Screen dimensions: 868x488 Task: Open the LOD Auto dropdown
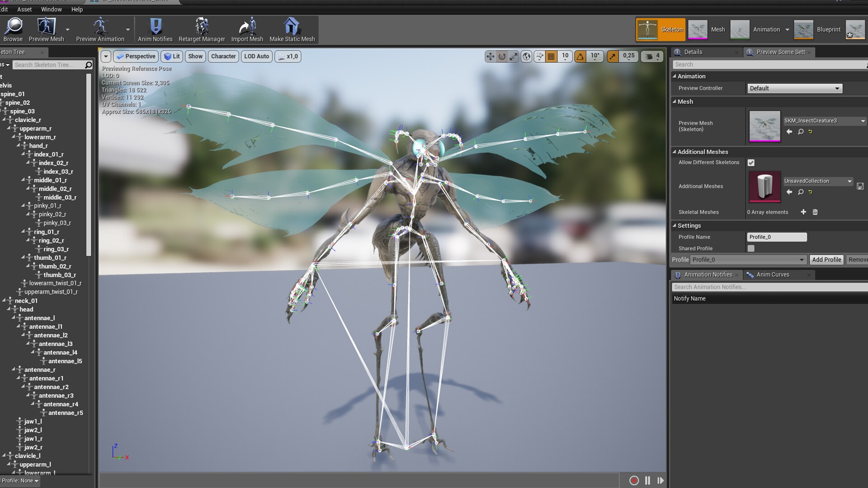pos(256,56)
